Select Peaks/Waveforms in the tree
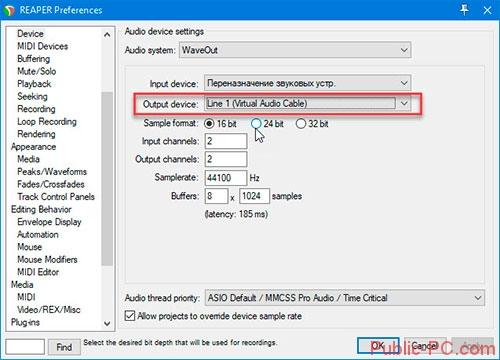Screen dimensions: 500x360 (52, 172)
